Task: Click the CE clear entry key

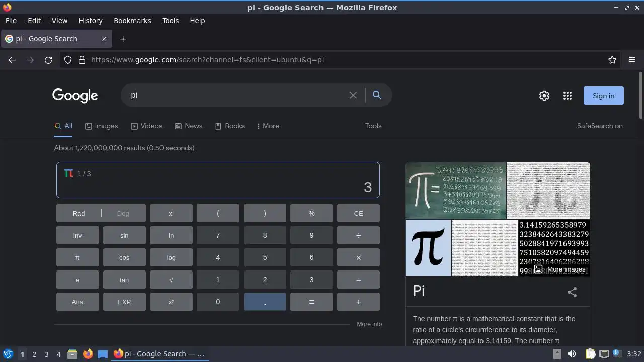Action: (x=358, y=213)
